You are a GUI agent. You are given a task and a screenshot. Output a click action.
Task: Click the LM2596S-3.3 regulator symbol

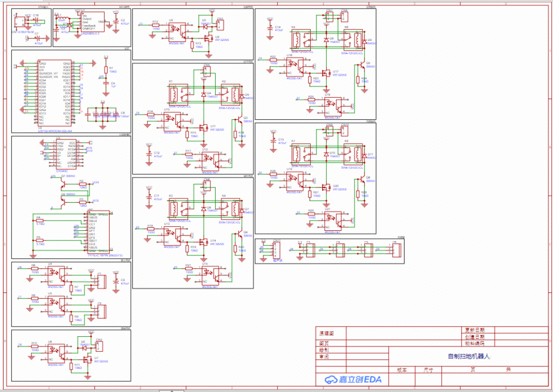tap(93, 22)
